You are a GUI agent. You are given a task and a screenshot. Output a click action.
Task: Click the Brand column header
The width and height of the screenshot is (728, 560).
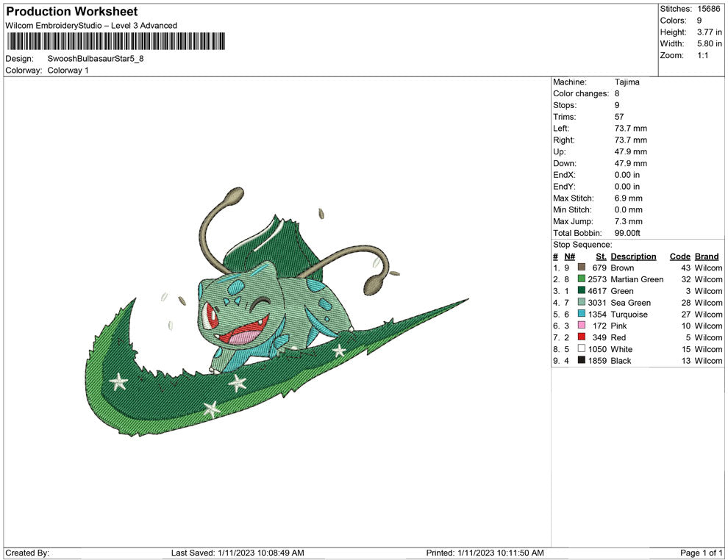pyautogui.click(x=707, y=256)
